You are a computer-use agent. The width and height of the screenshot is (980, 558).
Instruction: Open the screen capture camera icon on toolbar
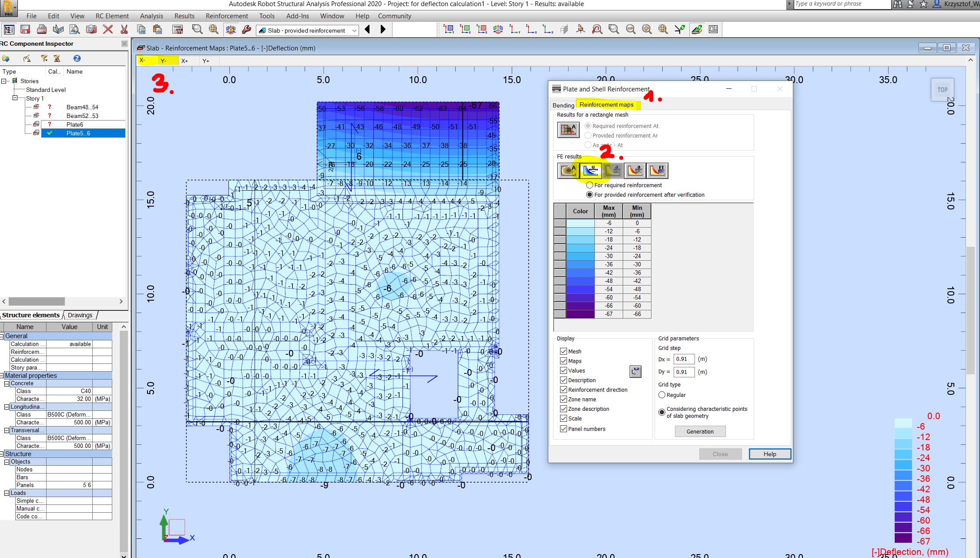point(92,29)
